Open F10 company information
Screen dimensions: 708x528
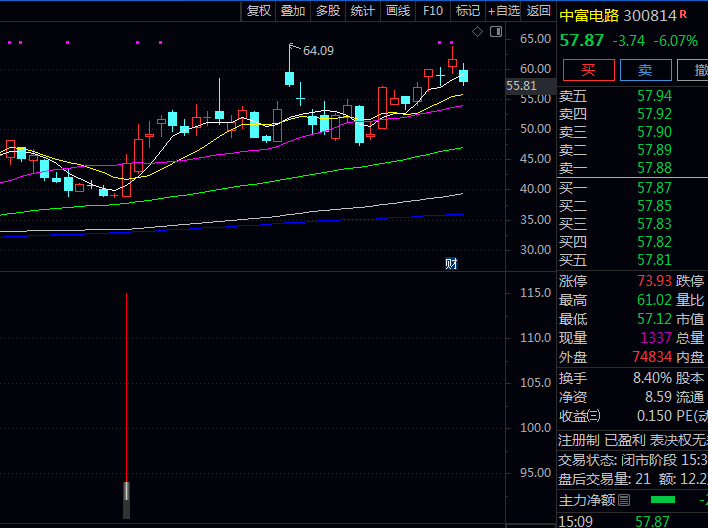point(433,10)
